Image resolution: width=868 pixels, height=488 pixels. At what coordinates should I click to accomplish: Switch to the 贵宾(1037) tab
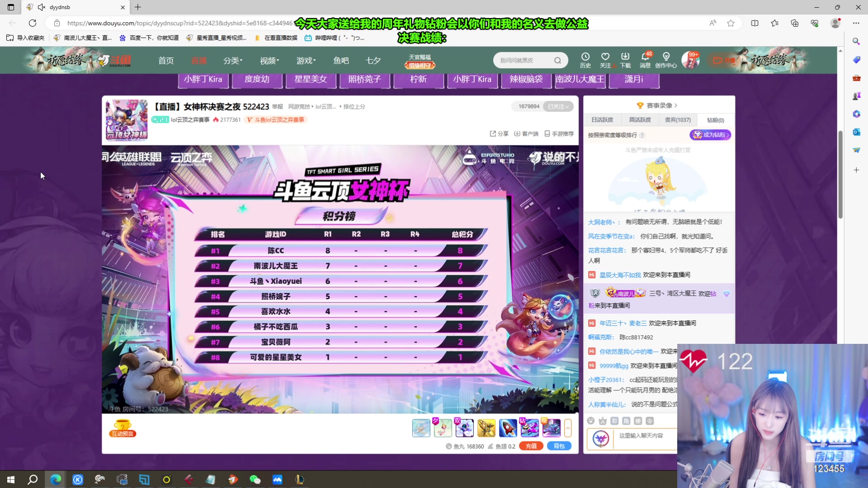click(x=678, y=120)
